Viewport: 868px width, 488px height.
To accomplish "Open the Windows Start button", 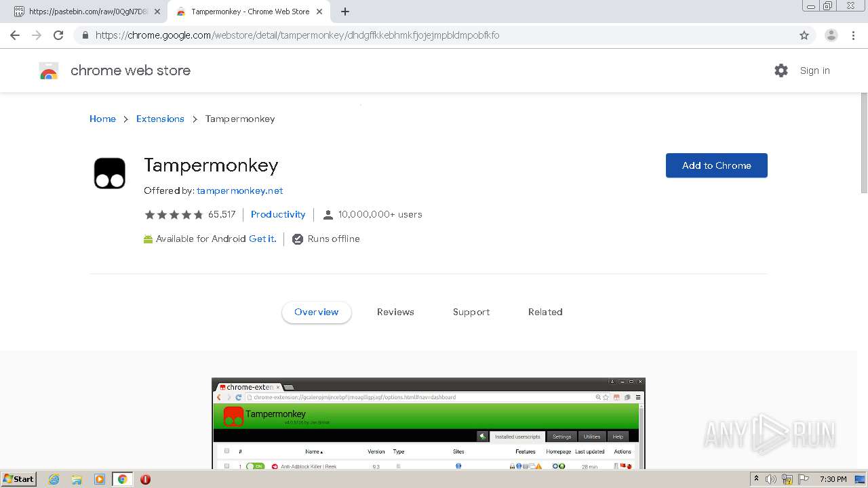I will (x=19, y=479).
